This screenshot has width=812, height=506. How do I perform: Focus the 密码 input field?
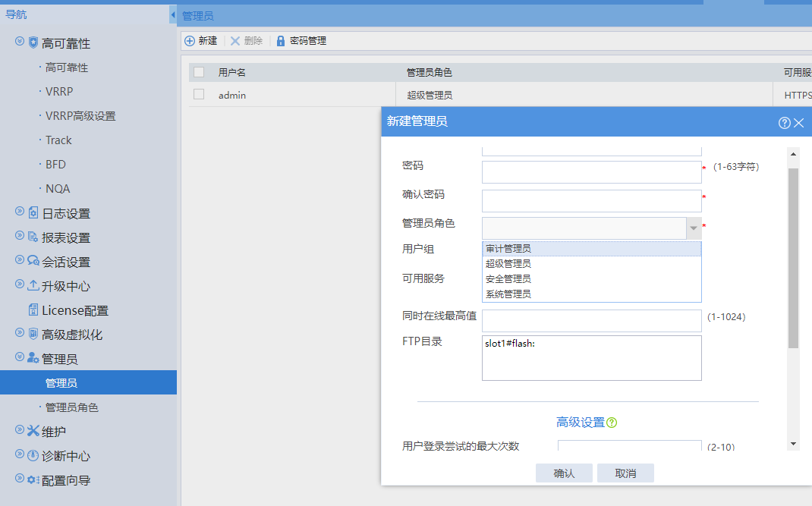pos(591,172)
